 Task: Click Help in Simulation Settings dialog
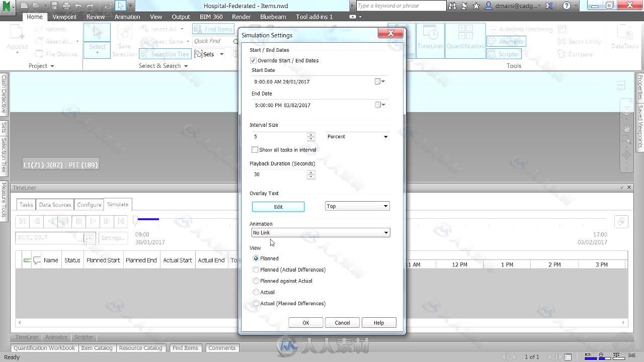click(x=379, y=323)
